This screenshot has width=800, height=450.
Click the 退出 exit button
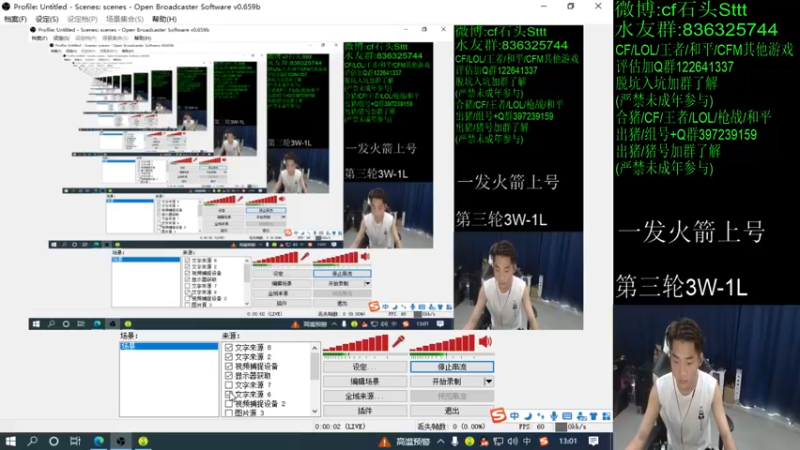tap(452, 411)
